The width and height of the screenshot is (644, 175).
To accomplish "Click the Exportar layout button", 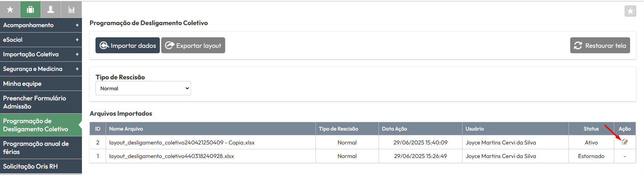I will click(x=193, y=45).
